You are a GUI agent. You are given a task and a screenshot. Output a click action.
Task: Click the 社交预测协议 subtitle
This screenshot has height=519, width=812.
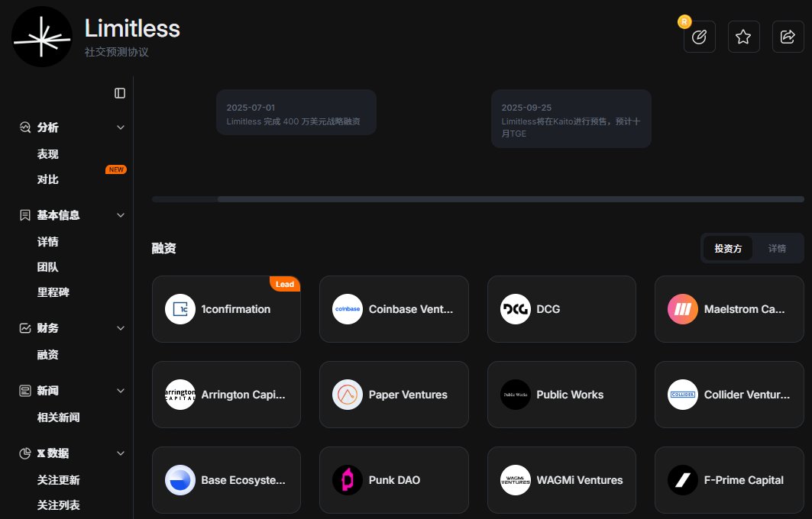117,52
